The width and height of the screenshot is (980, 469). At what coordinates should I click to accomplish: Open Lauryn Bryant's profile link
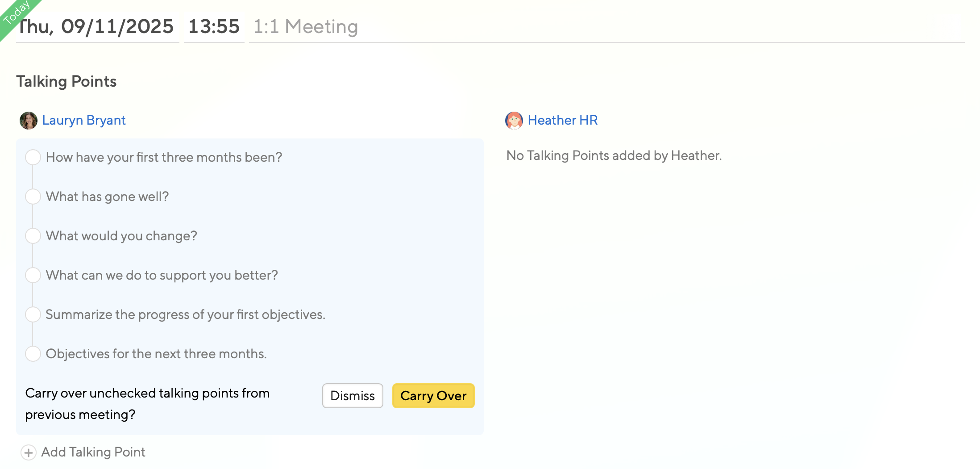tap(84, 121)
